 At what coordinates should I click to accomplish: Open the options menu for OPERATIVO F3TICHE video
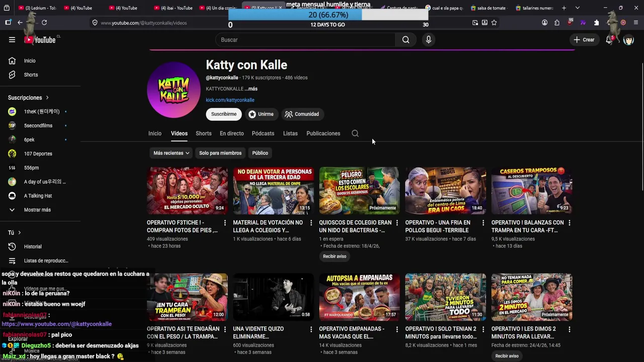(225, 223)
